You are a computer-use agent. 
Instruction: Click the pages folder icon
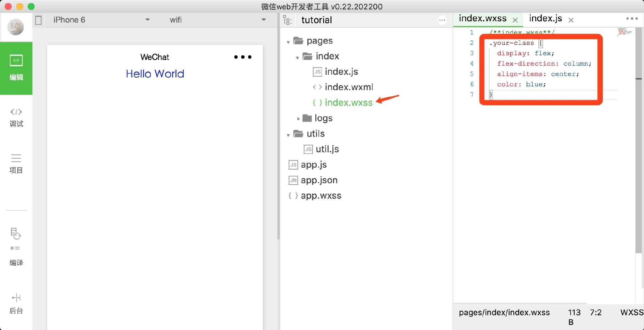coord(298,41)
